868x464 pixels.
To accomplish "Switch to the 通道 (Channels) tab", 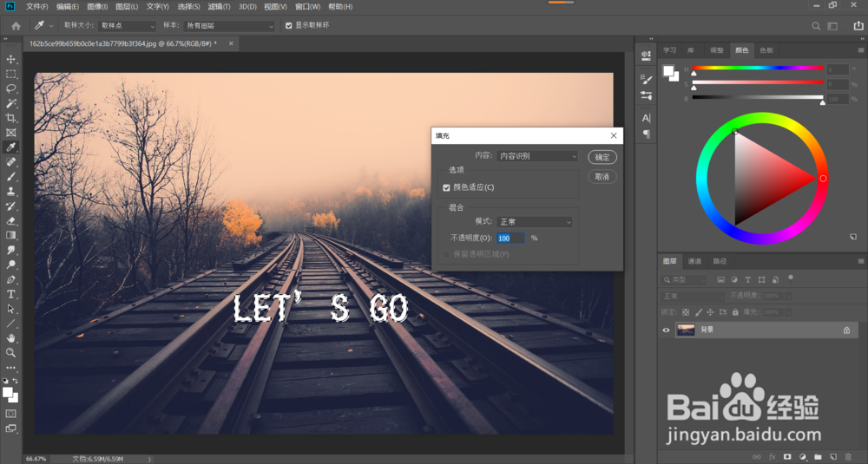I will coord(694,261).
